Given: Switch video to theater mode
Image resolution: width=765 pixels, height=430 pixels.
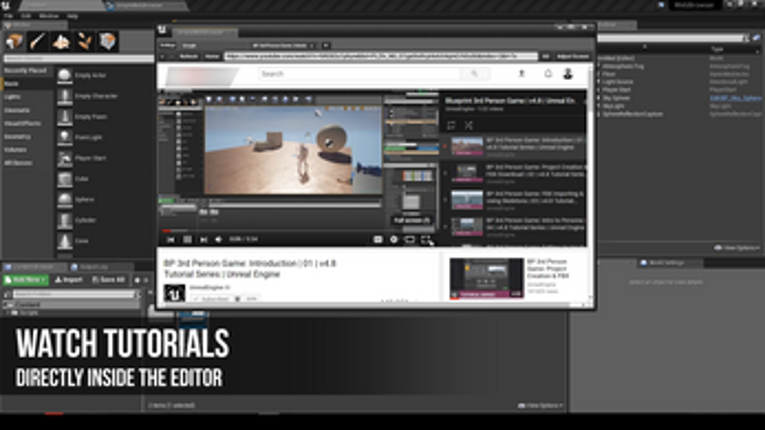Looking at the screenshot, I should pos(409,240).
